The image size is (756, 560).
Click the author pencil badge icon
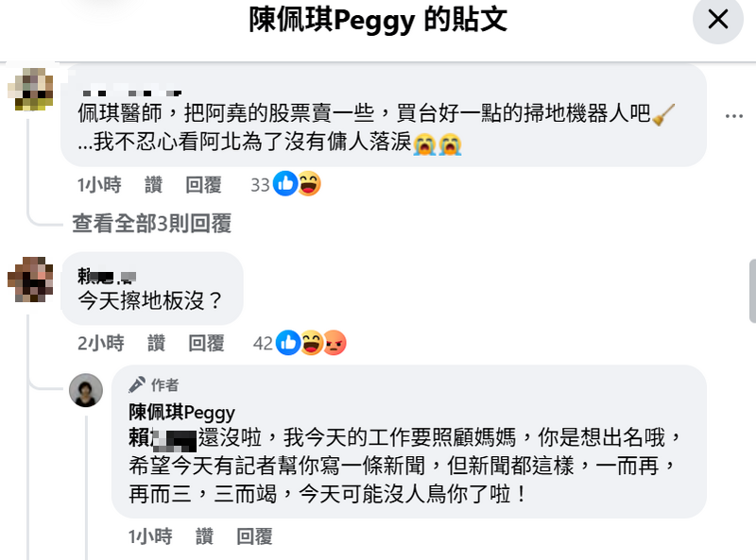[137, 385]
